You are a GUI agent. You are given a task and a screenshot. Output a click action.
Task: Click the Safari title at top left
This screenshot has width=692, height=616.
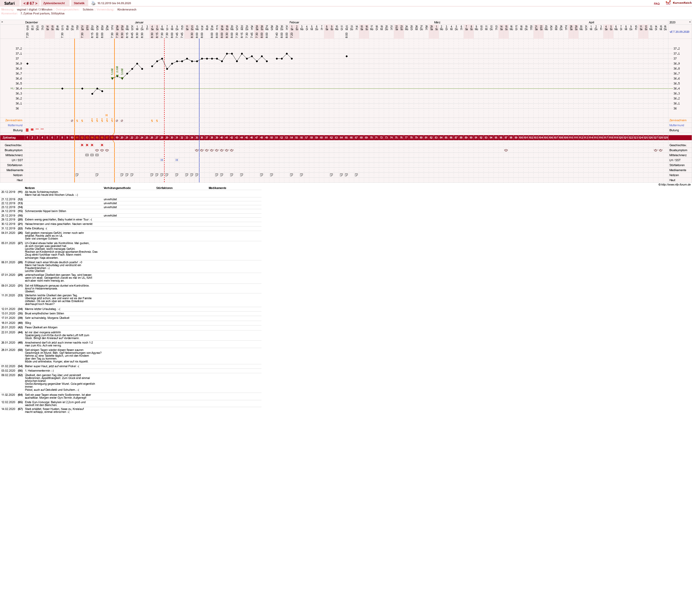(x=9, y=3)
